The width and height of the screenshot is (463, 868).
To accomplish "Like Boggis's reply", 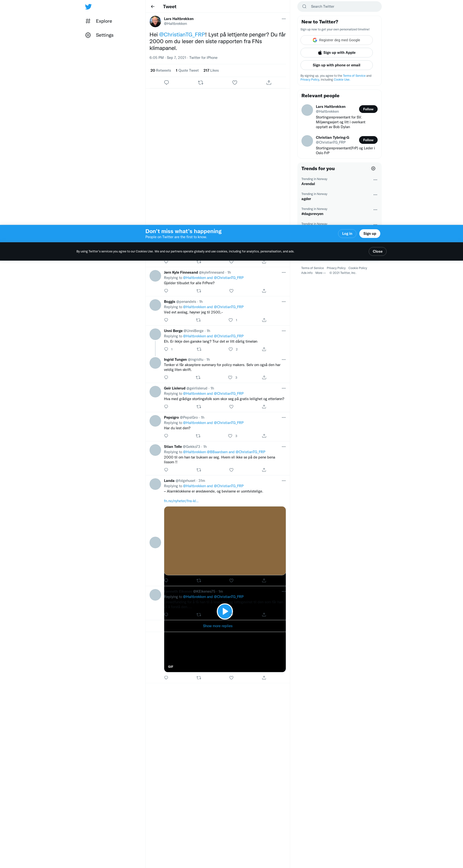I will 231,320.
